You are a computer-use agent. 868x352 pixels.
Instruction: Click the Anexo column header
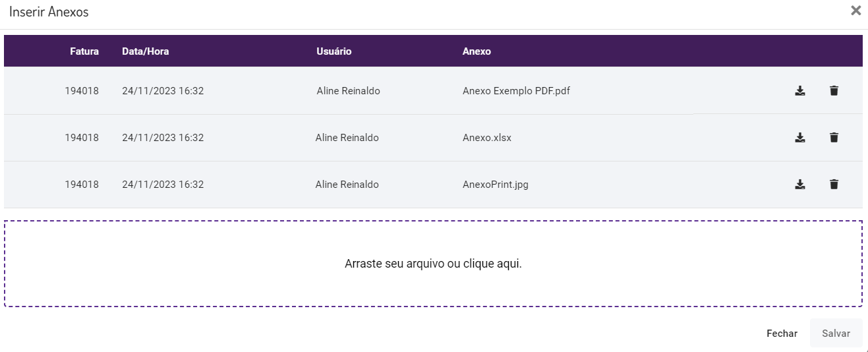tap(477, 51)
